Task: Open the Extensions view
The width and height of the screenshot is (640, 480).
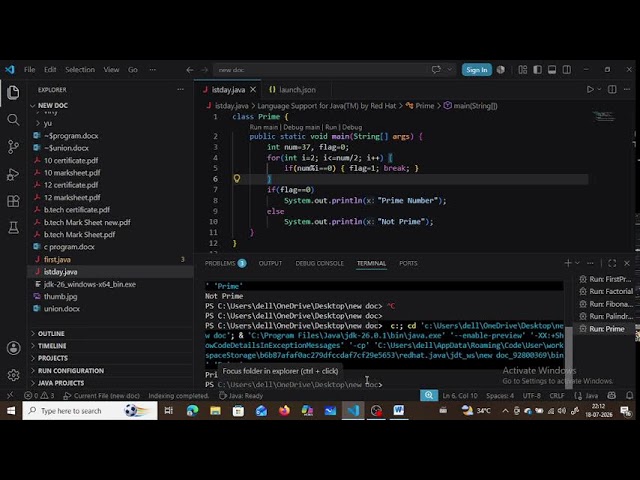Action: pos(13,201)
